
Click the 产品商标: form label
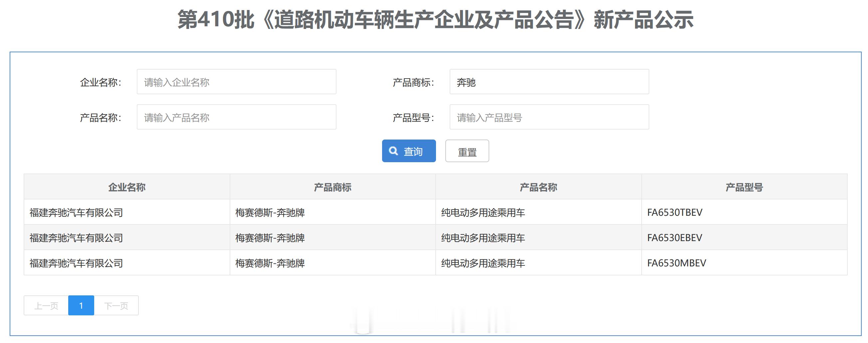[413, 82]
